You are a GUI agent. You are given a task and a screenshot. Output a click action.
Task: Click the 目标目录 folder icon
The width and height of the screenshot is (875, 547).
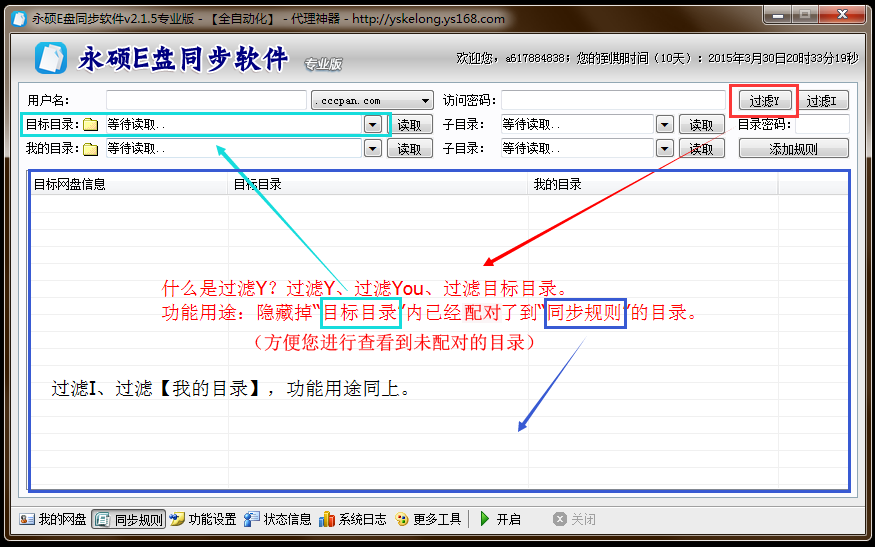point(91,125)
